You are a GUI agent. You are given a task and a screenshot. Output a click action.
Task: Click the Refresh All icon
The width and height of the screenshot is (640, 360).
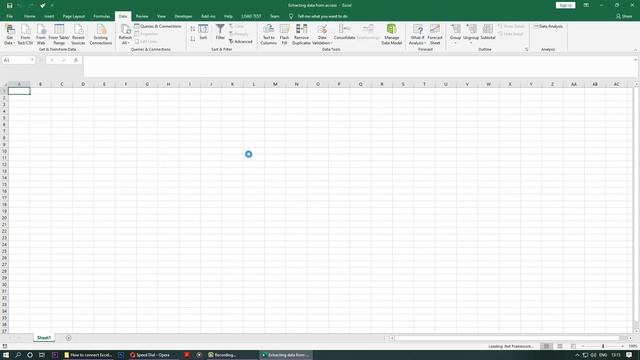(125, 29)
